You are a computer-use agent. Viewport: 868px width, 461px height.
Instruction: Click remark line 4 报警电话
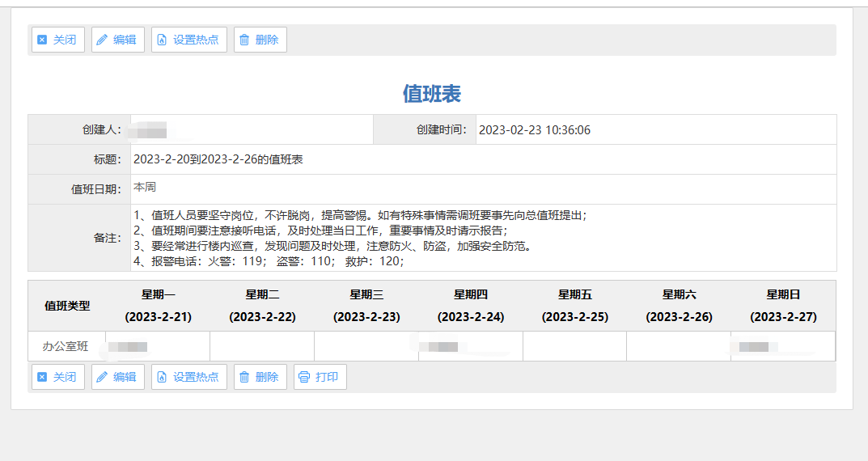pyautogui.click(x=269, y=261)
